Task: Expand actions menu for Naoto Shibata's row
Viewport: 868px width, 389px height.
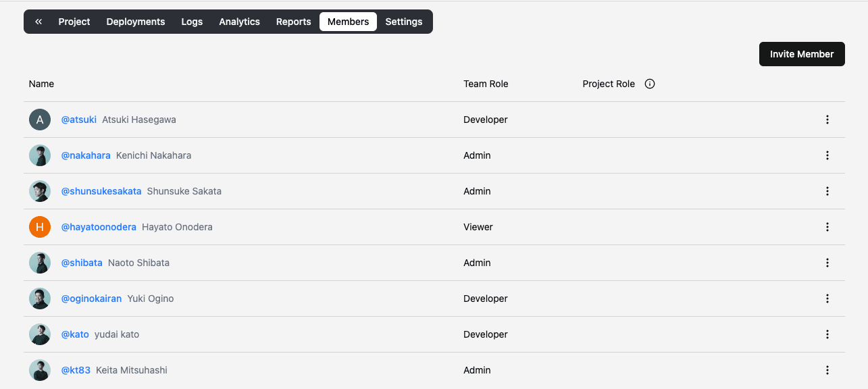Action: pos(827,263)
